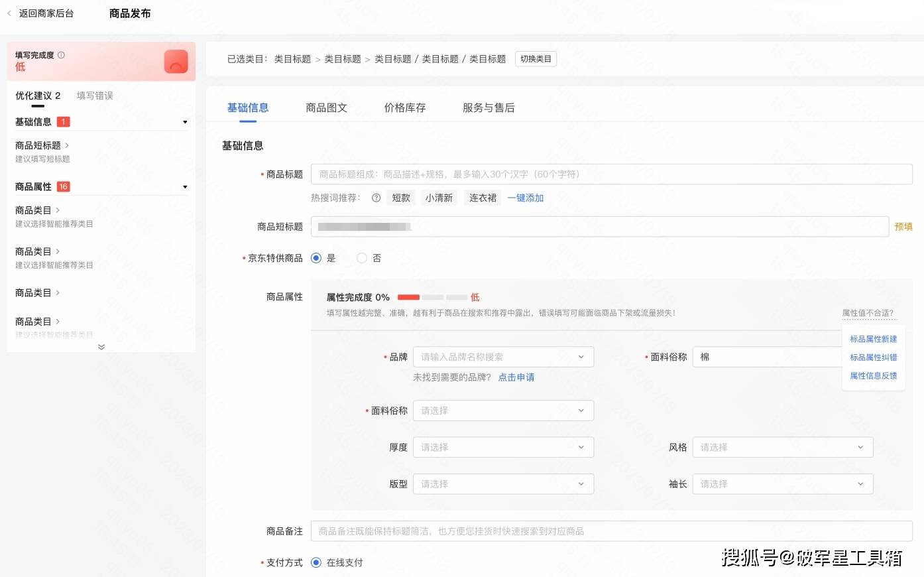Click the red badge 16 next to 商品属性
The width and height of the screenshot is (924, 577).
pyautogui.click(x=64, y=187)
